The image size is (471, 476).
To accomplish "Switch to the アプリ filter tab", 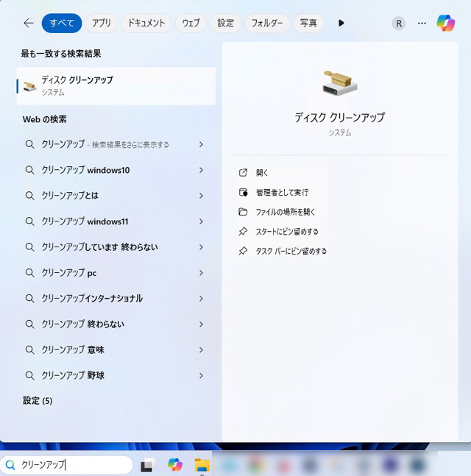I will coord(102,23).
